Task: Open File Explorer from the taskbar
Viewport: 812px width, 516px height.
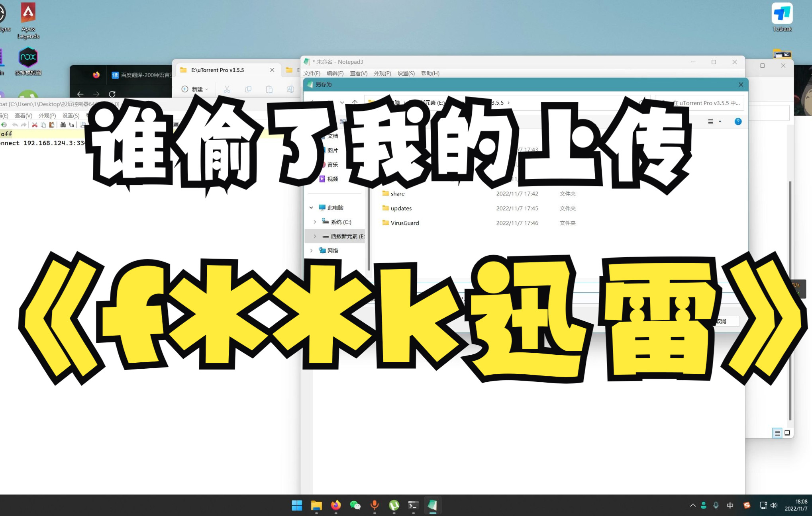Action: [316, 505]
